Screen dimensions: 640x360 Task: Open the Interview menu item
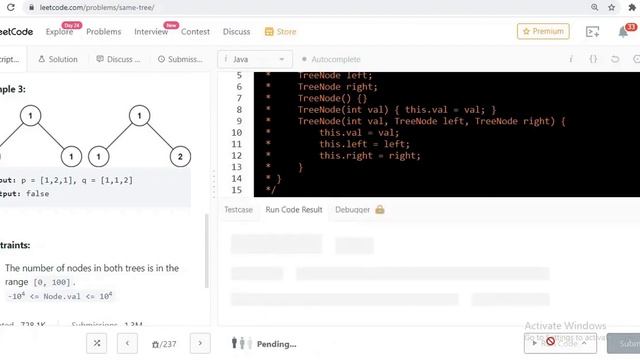(x=151, y=31)
